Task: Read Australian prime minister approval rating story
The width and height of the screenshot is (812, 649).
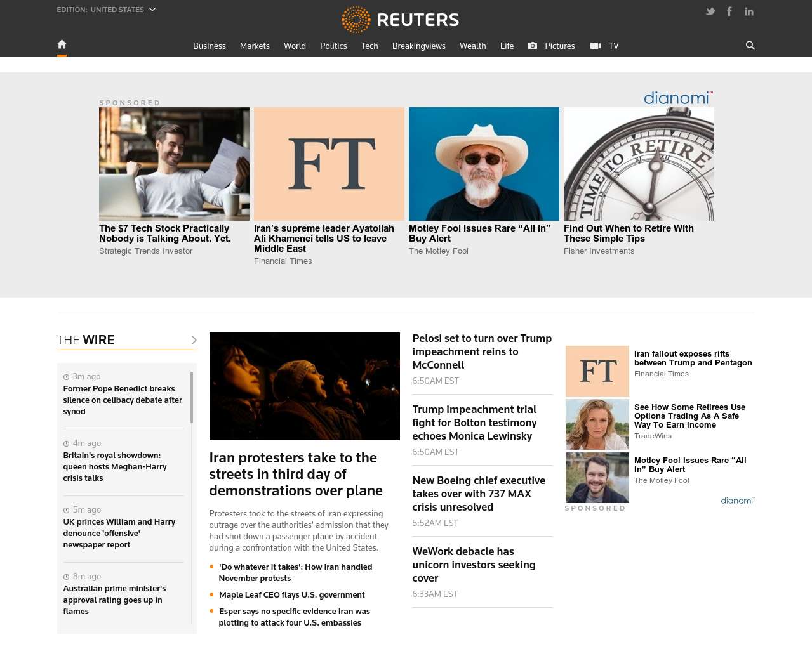Action: [x=114, y=600]
